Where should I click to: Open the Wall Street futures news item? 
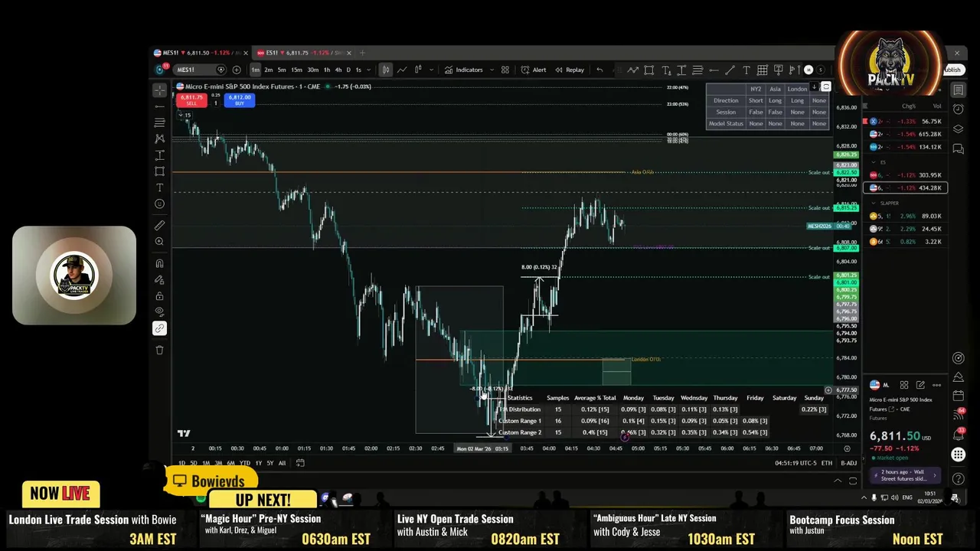[x=907, y=475]
